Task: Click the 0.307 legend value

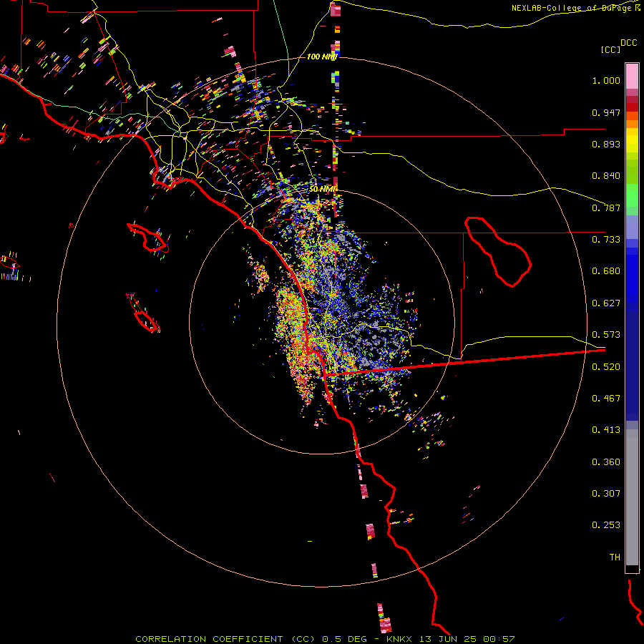Action: [x=606, y=494]
